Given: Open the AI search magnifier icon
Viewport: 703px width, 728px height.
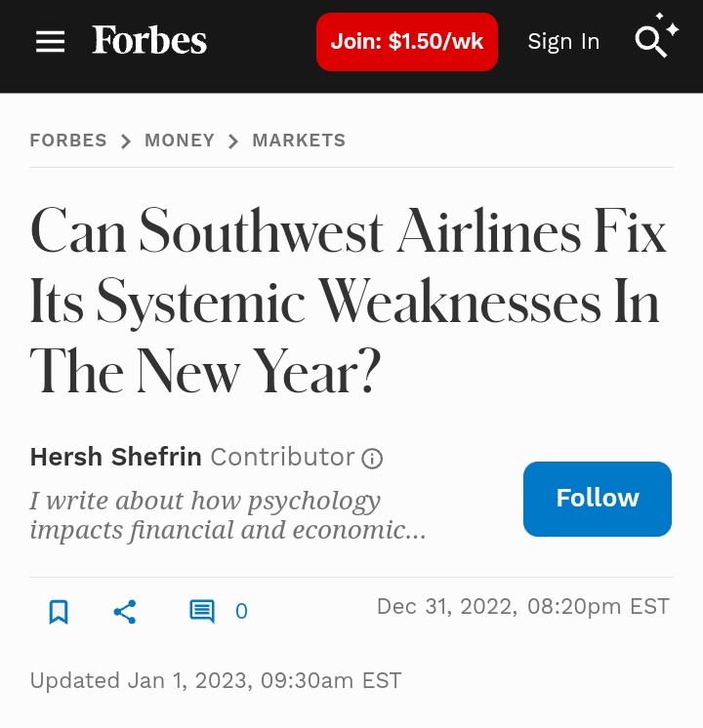Looking at the screenshot, I should click(x=656, y=36).
